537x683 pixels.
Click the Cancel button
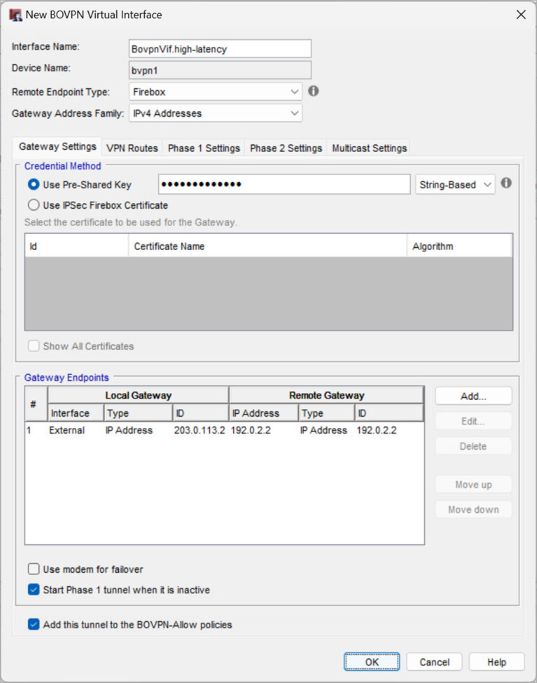(434, 662)
